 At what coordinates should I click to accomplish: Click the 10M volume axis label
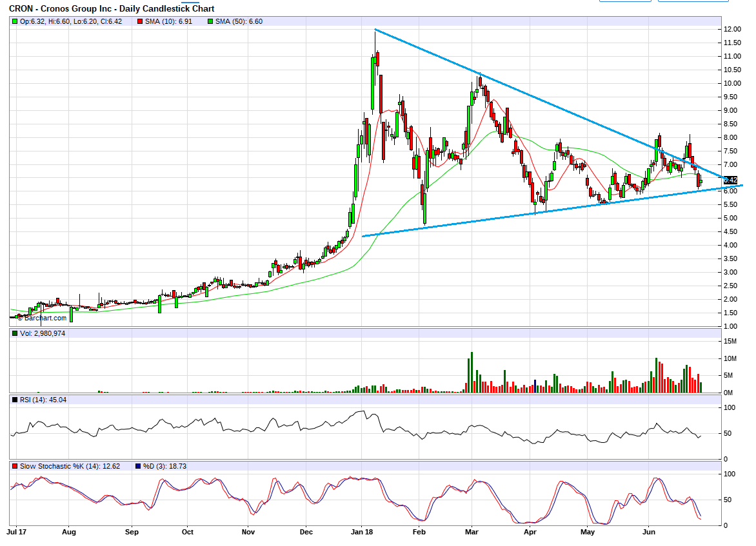(730, 358)
